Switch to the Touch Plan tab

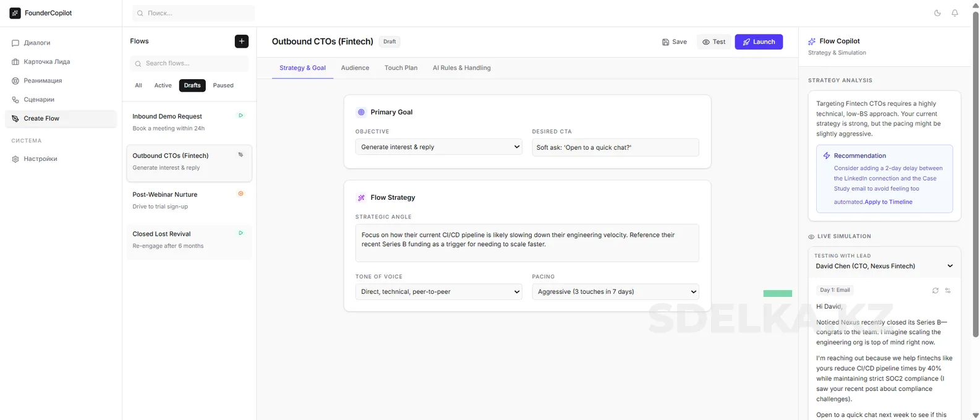(401, 68)
